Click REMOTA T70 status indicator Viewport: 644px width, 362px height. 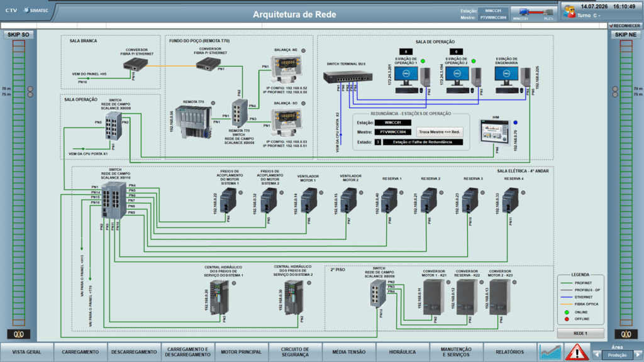pos(213,103)
